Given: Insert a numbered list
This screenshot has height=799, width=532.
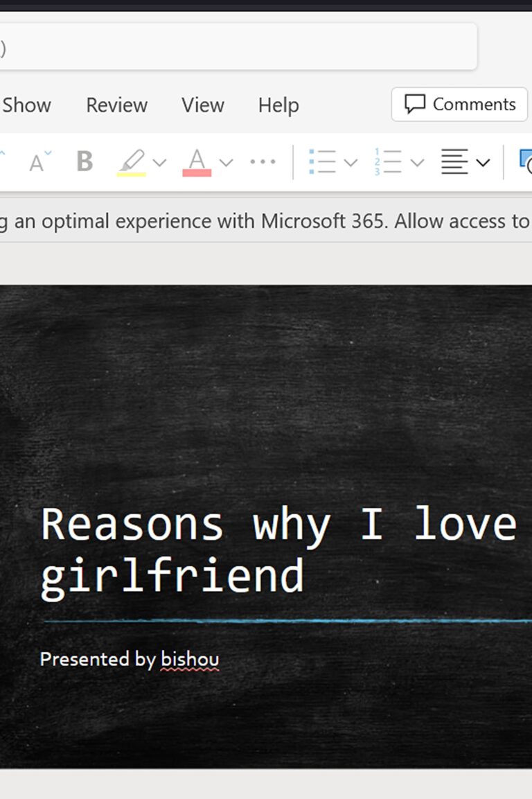Looking at the screenshot, I should coord(388,162).
